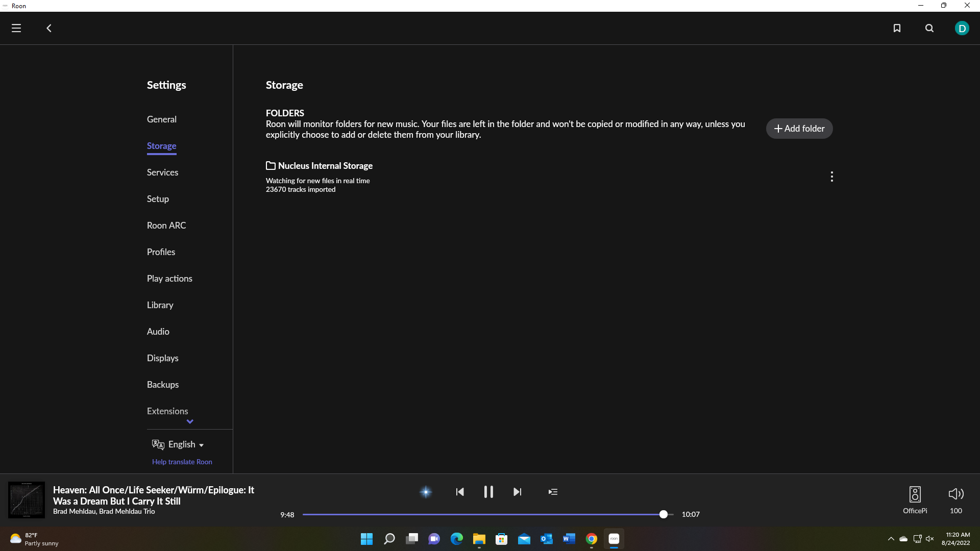Pause the current playback
The height and width of the screenshot is (551, 980).
[x=488, y=492]
